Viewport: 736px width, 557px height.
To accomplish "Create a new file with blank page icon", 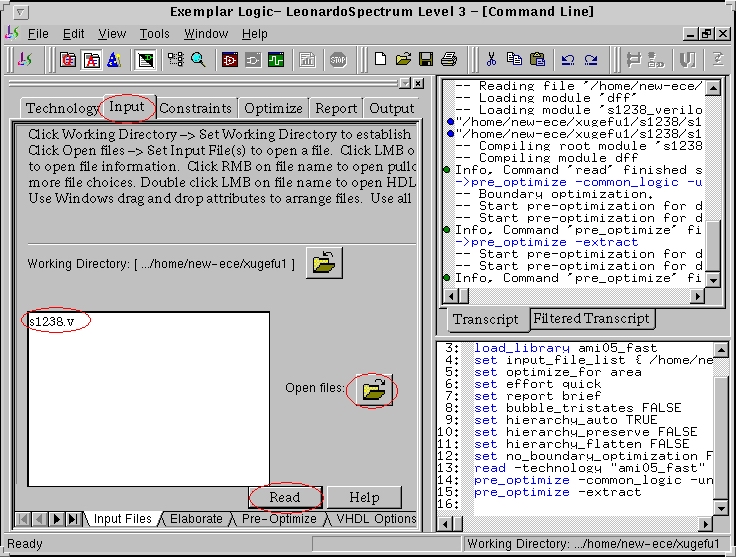I will point(380,59).
